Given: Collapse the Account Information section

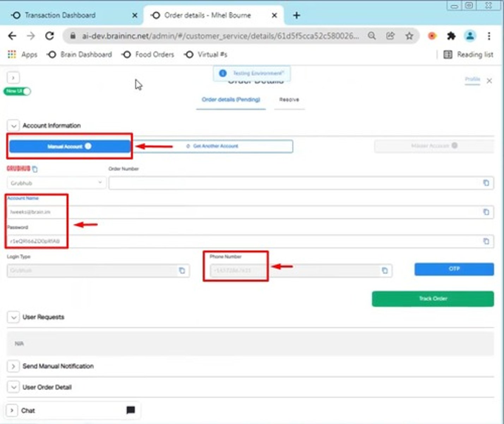Looking at the screenshot, I should 13,126.
